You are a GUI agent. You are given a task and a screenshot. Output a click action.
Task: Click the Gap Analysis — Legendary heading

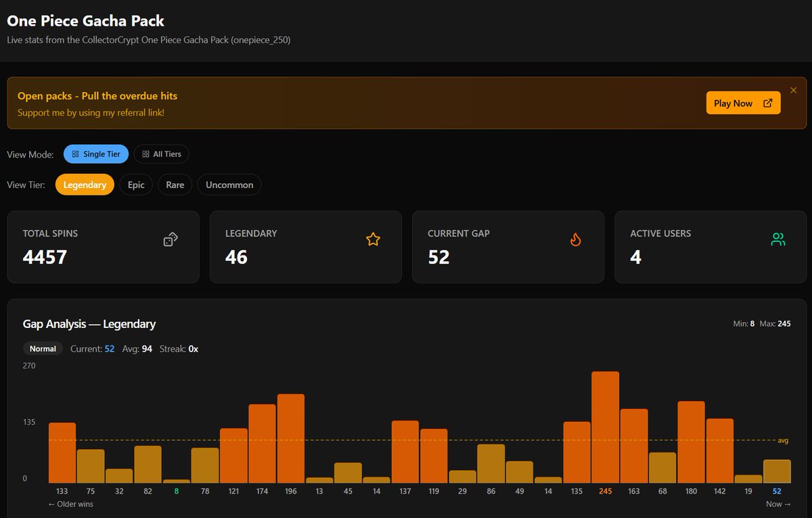[89, 324]
